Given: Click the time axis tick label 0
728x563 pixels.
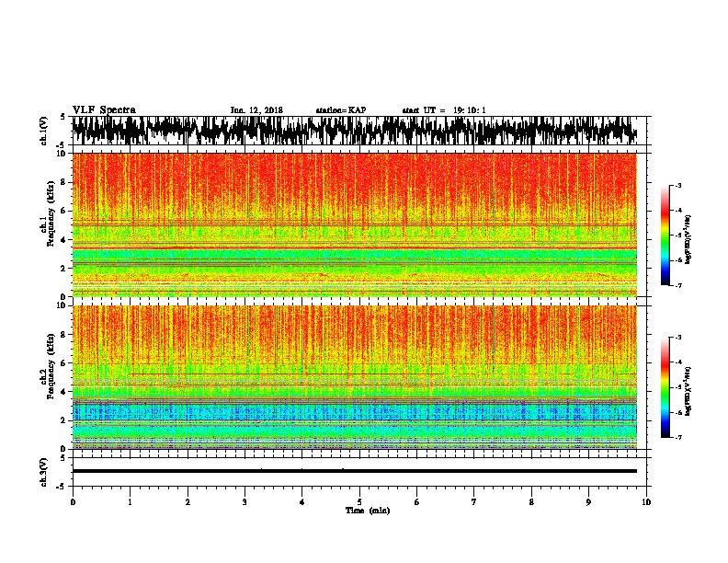Looking at the screenshot, I should tap(73, 502).
